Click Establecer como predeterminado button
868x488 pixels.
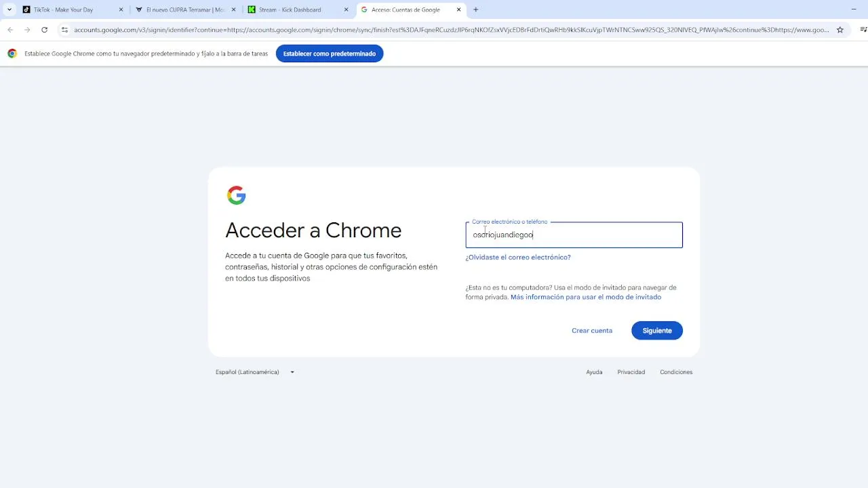click(x=329, y=54)
